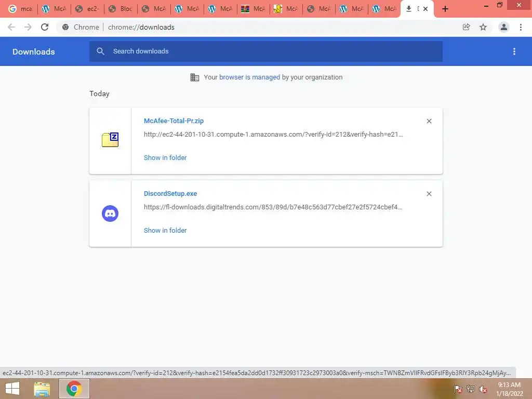Open the DiscordSetup.exe file link
Viewport: 532px width, 399px height.
[170, 193]
